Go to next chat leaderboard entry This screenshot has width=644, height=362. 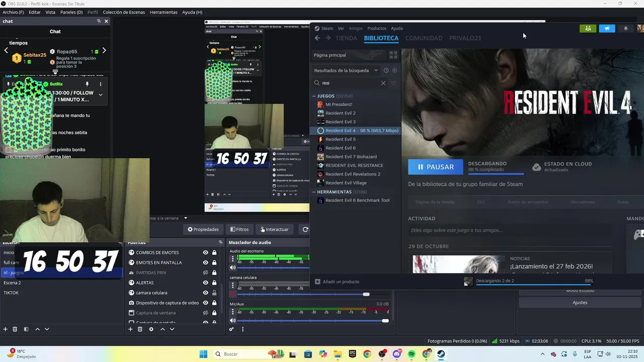pyautogui.click(x=104, y=50)
